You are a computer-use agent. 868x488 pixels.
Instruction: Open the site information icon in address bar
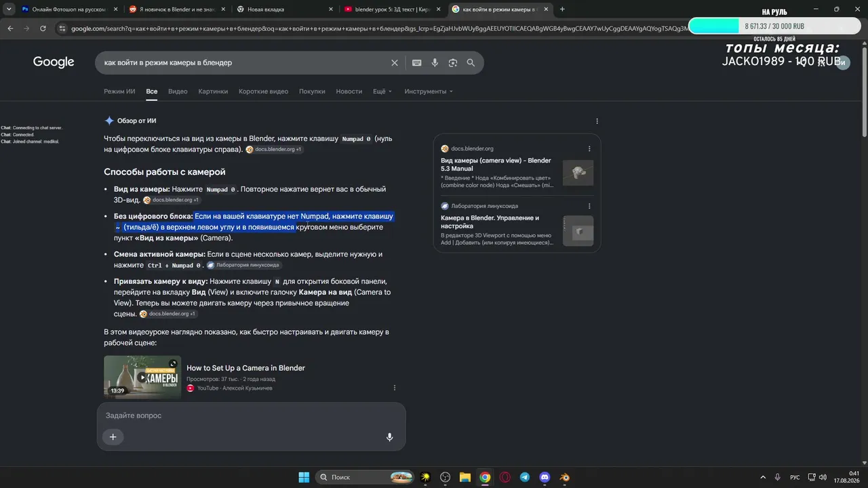click(62, 28)
